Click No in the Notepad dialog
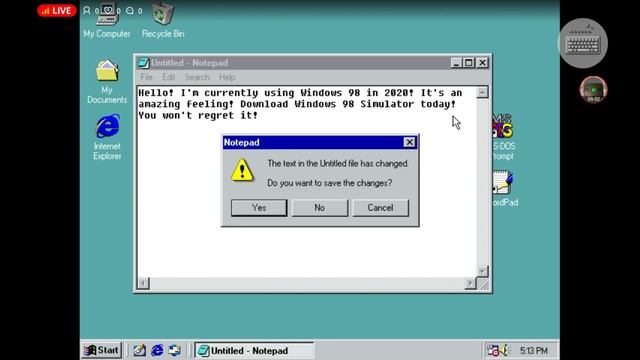Image resolution: width=640 pixels, height=360 pixels. [320, 208]
